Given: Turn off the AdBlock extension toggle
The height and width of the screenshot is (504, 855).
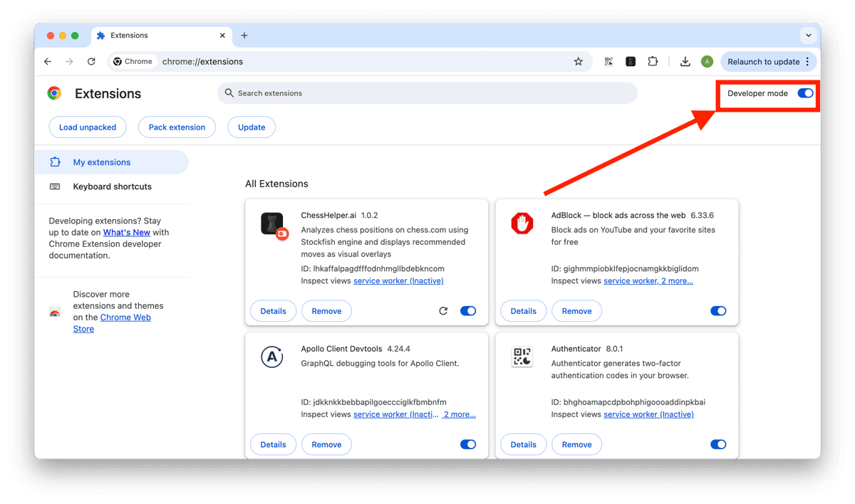Looking at the screenshot, I should pos(717,310).
